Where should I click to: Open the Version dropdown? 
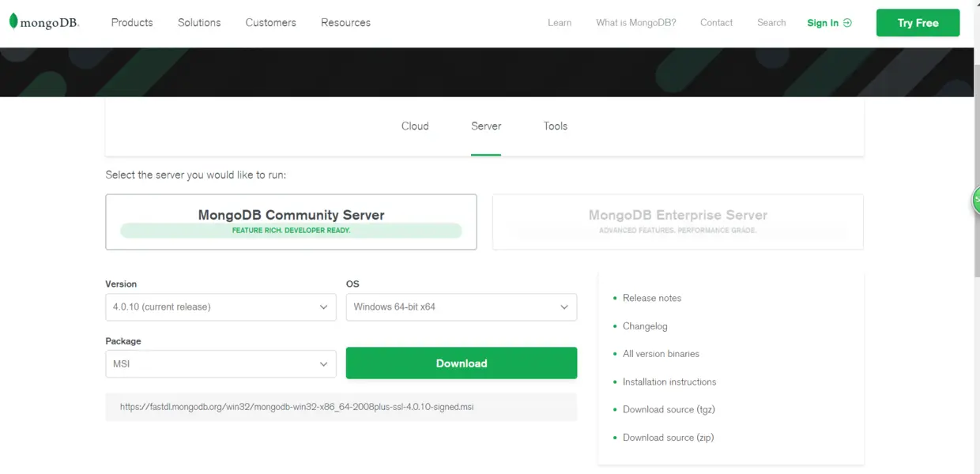(x=220, y=307)
